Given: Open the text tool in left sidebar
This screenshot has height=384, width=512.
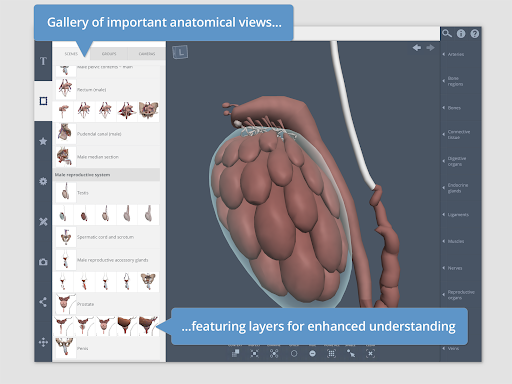Looking at the screenshot, I should (43, 61).
